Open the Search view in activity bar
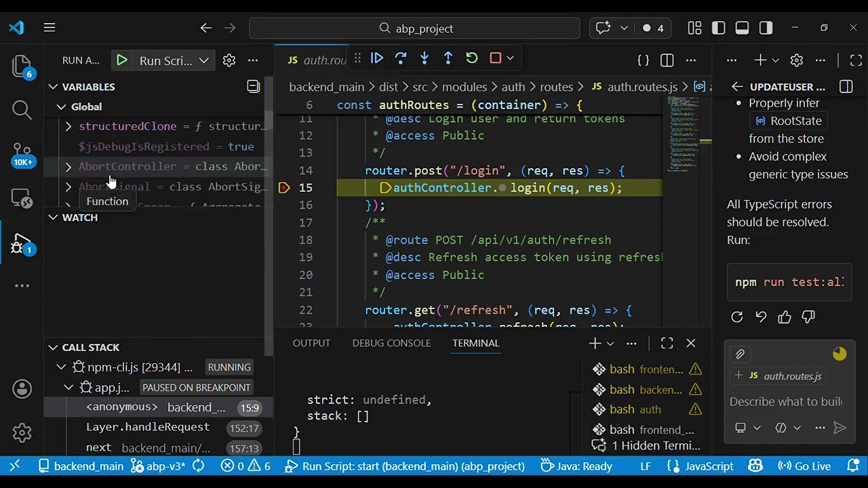The width and height of the screenshot is (868, 488). pyautogui.click(x=22, y=109)
